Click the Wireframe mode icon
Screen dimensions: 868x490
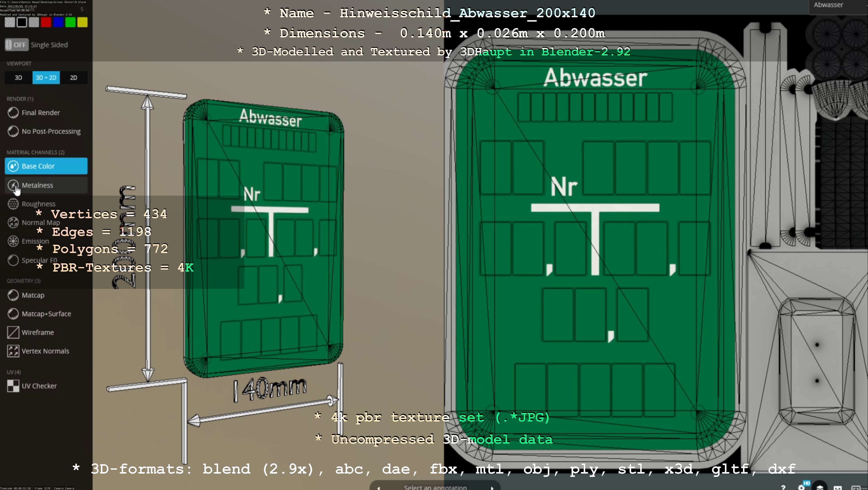(13, 332)
